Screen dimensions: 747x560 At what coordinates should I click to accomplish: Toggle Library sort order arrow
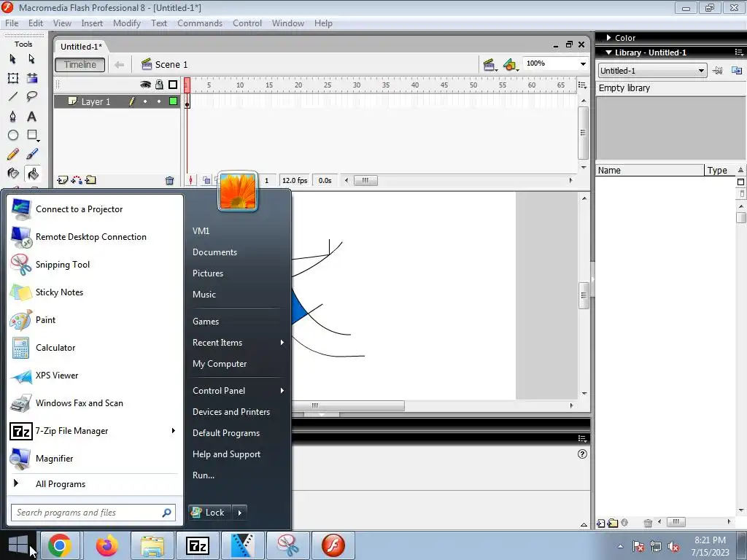741,170
